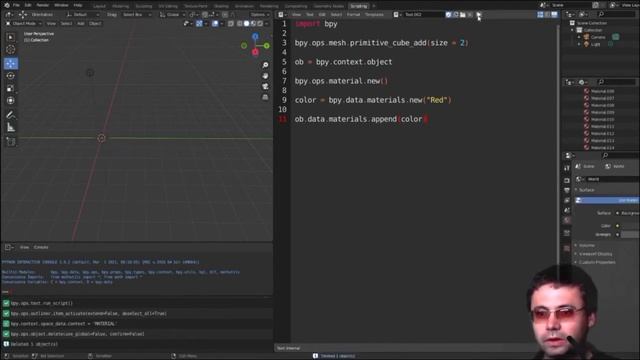
Task: Switch viewport to rendered shading
Action: [x=260, y=24]
